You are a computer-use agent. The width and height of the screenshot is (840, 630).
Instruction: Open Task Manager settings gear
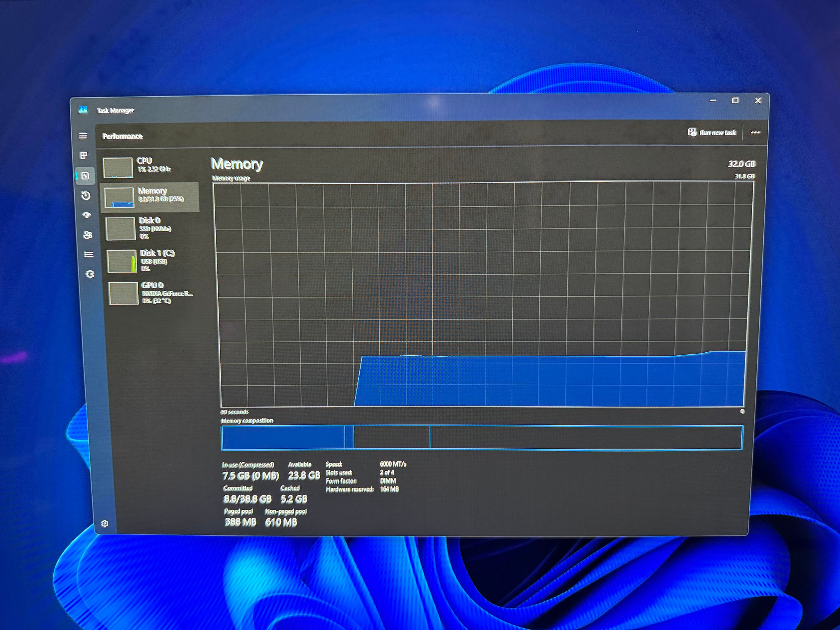click(105, 524)
